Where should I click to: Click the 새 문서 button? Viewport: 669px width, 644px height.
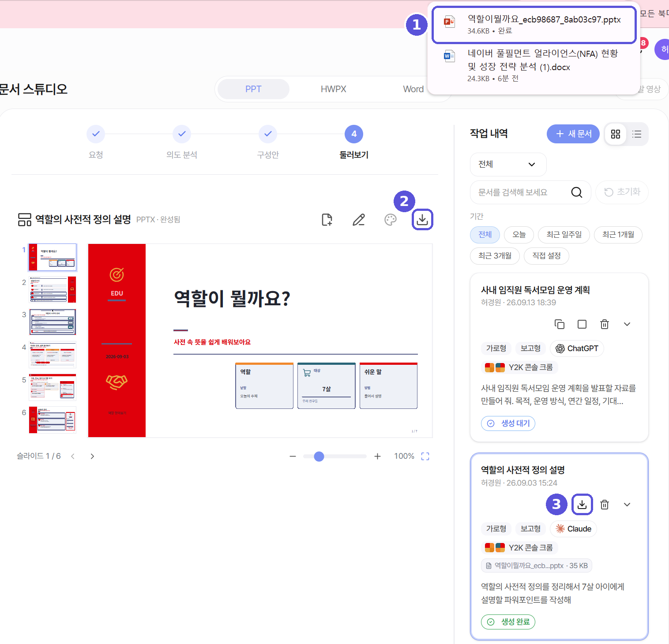[x=573, y=134]
